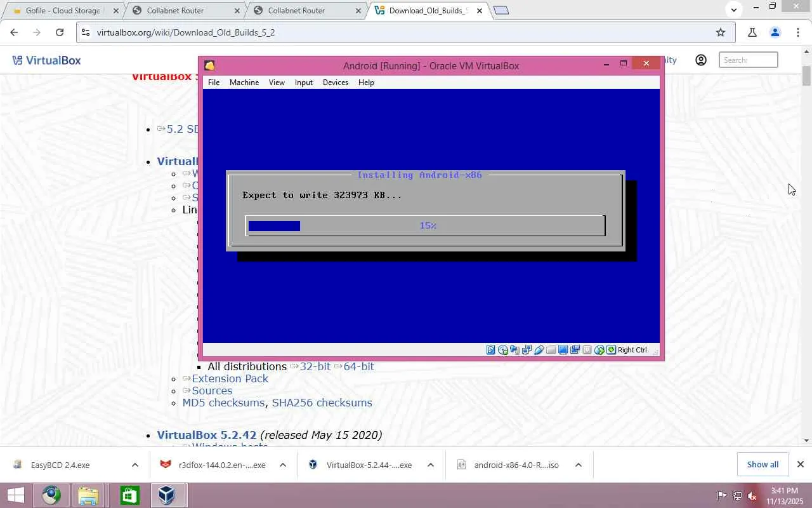The image size is (812, 508).
Task: Click the display indicator icon
Action: pyautogui.click(x=563, y=350)
